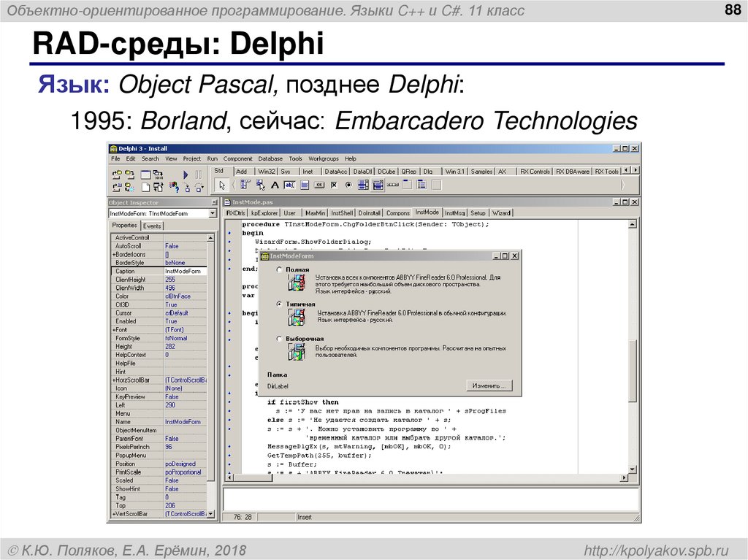Click the Полная option computer icon
Screen dimensions: 748x560
tap(297, 283)
